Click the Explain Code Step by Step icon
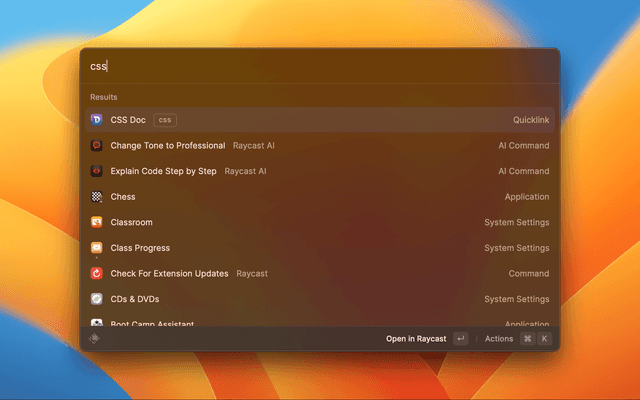The image size is (640, 400). coord(96,171)
